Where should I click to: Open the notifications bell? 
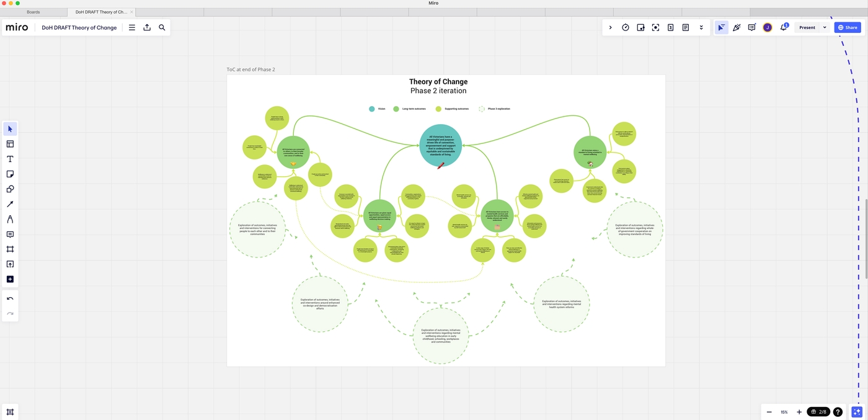(x=784, y=27)
